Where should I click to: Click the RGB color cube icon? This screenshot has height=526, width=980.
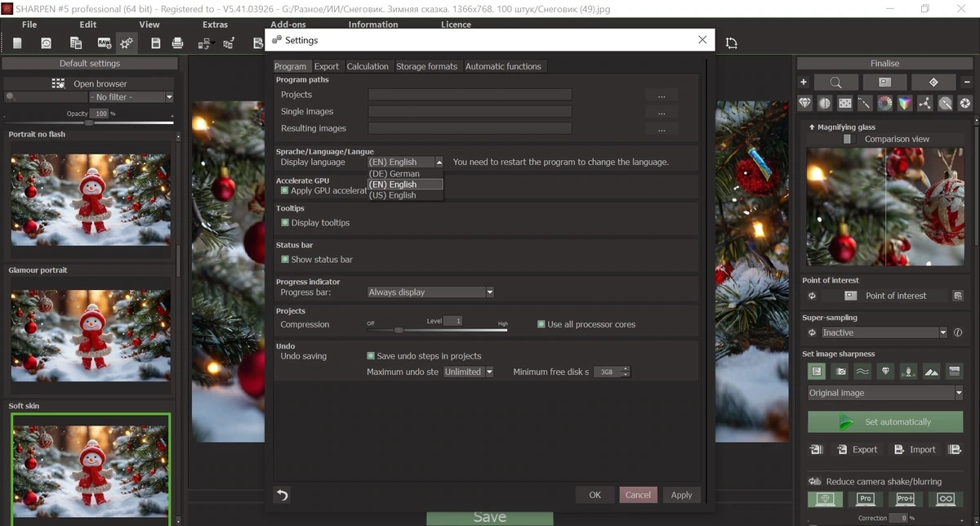904,103
